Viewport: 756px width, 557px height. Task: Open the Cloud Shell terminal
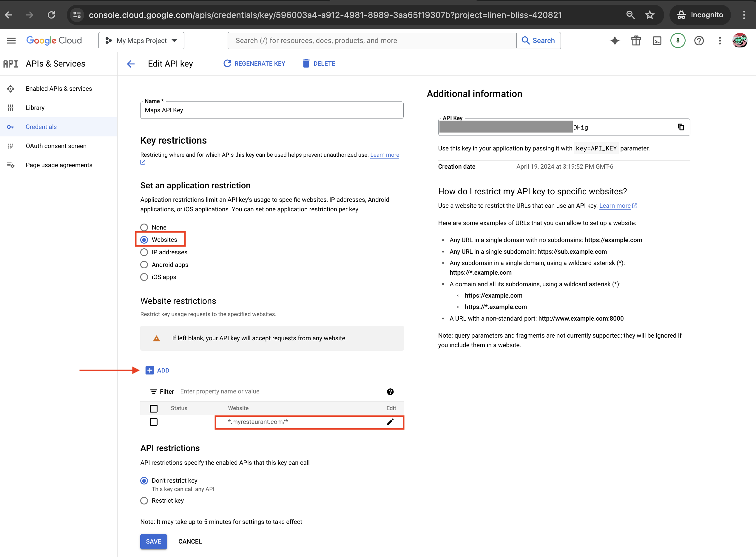click(x=657, y=41)
